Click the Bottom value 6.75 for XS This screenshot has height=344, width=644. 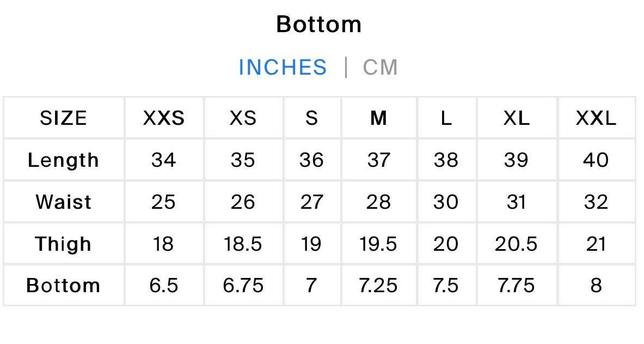coord(243,286)
